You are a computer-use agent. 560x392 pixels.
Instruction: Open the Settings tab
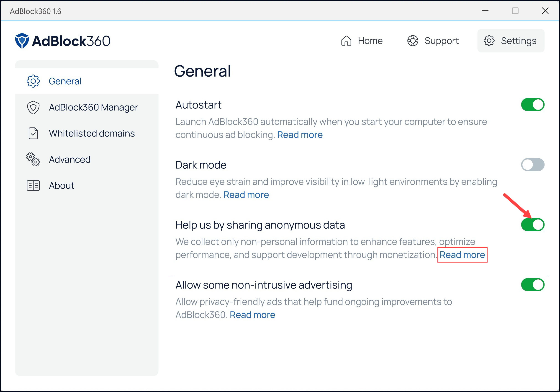coord(511,41)
